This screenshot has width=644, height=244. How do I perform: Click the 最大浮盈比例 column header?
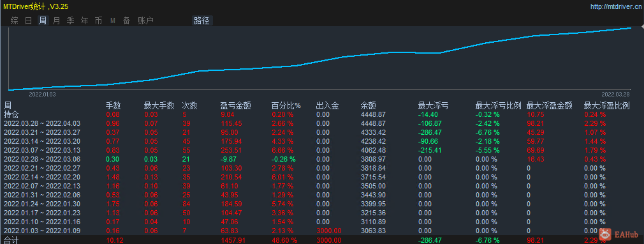coord(606,106)
